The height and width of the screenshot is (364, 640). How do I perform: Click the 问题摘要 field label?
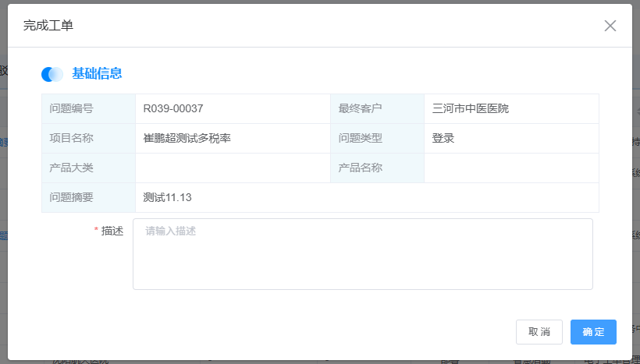tap(71, 198)
